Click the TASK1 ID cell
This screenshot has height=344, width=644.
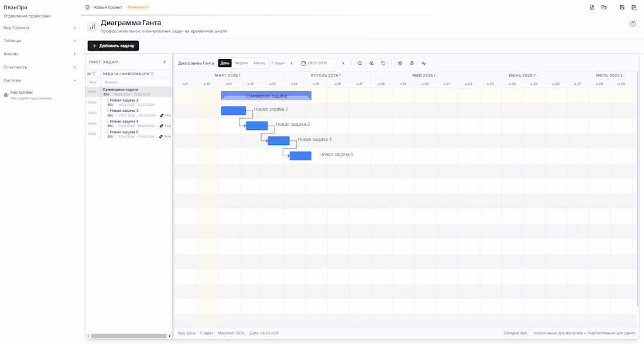point(92,92)
